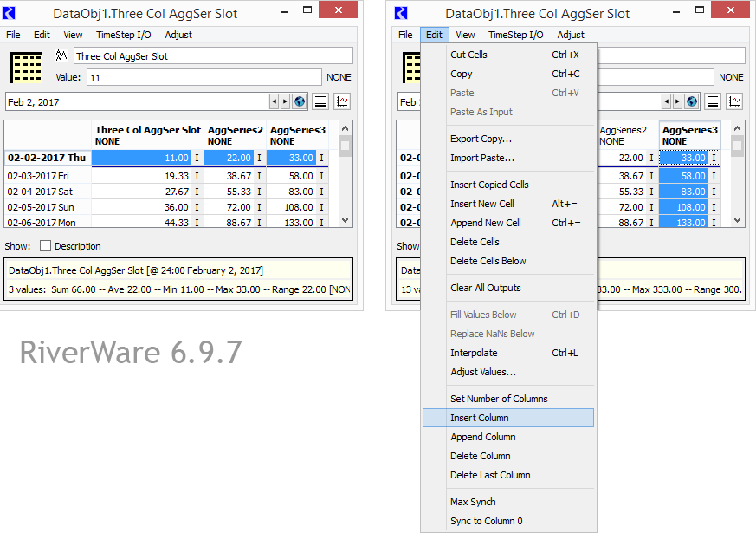Open File menu in left window
This screenshot has width=756, height=533.
[13, 35]
